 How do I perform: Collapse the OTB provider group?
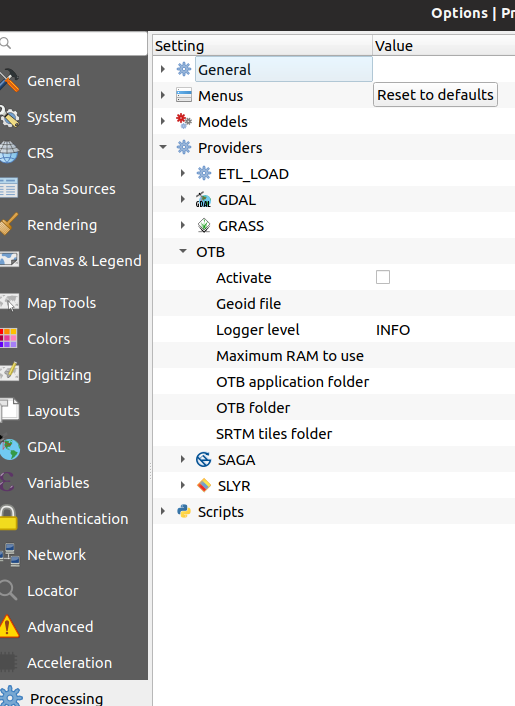183,252
